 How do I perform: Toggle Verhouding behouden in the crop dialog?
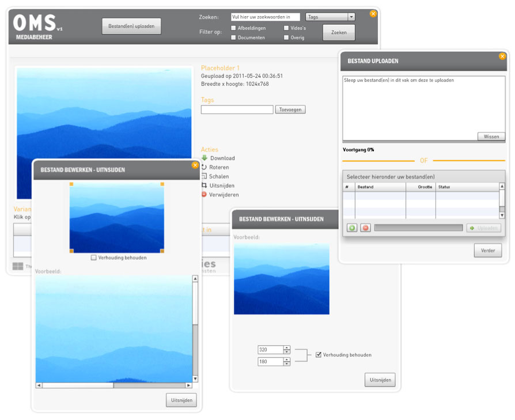[x=319, y=354]
